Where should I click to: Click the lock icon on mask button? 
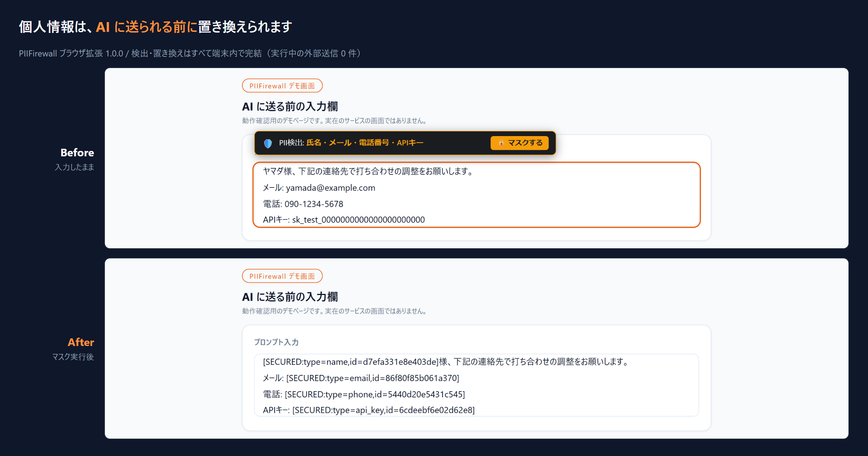tap(501, 143)
